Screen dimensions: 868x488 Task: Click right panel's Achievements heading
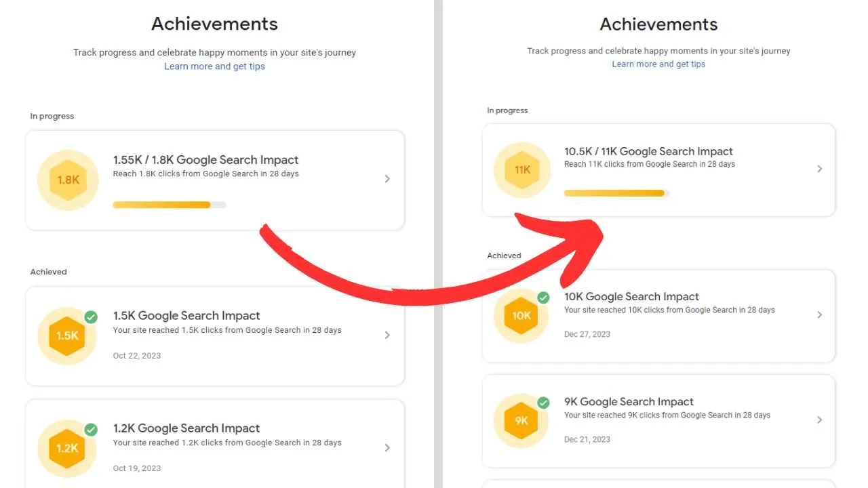click(x=658, y=24)
